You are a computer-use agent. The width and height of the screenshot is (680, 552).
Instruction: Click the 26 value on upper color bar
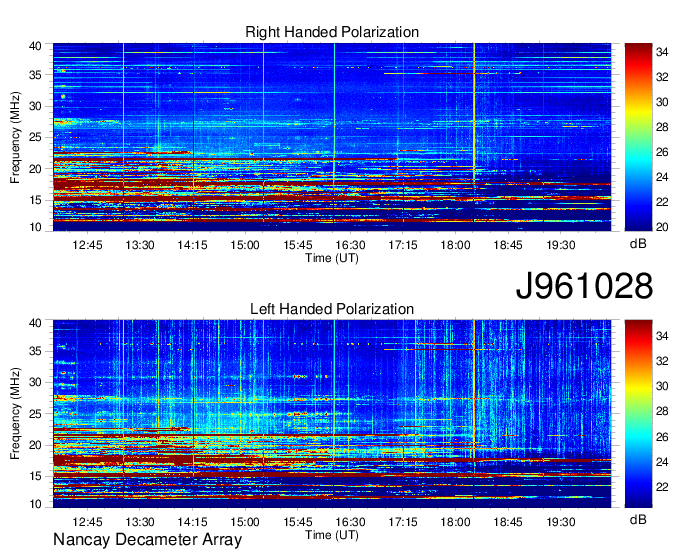662,152
